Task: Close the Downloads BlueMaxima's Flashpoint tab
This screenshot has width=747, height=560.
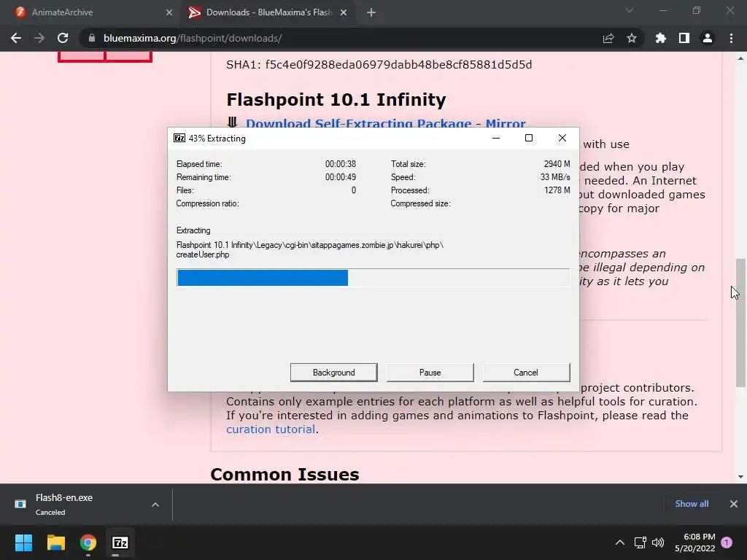Action: point(344,12)
